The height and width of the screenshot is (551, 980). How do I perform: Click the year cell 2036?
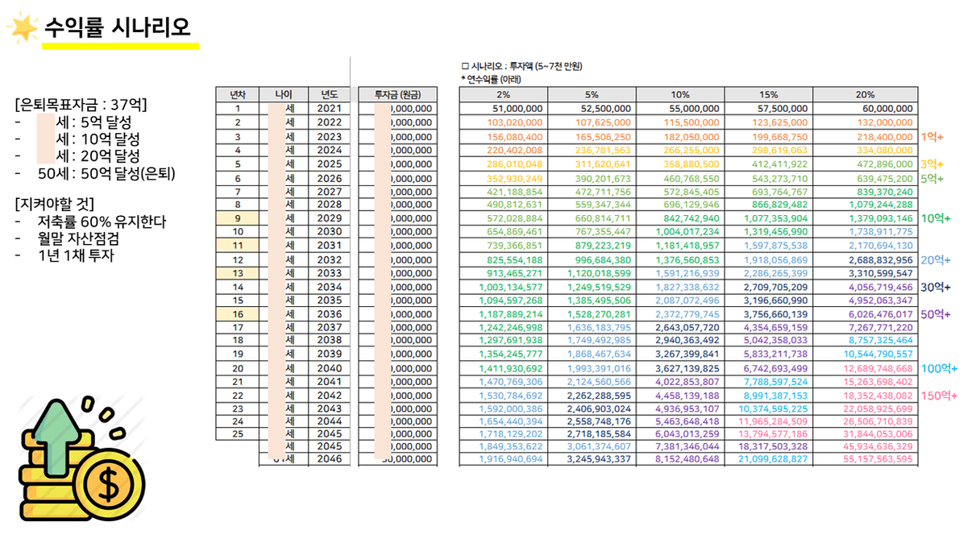click(330, 314)
